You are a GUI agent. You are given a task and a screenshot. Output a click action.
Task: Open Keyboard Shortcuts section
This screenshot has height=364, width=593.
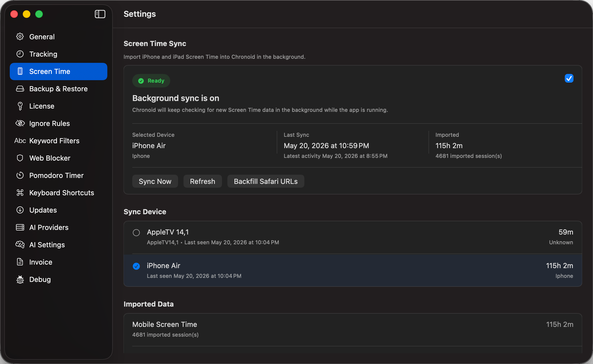tap(59, 193)
